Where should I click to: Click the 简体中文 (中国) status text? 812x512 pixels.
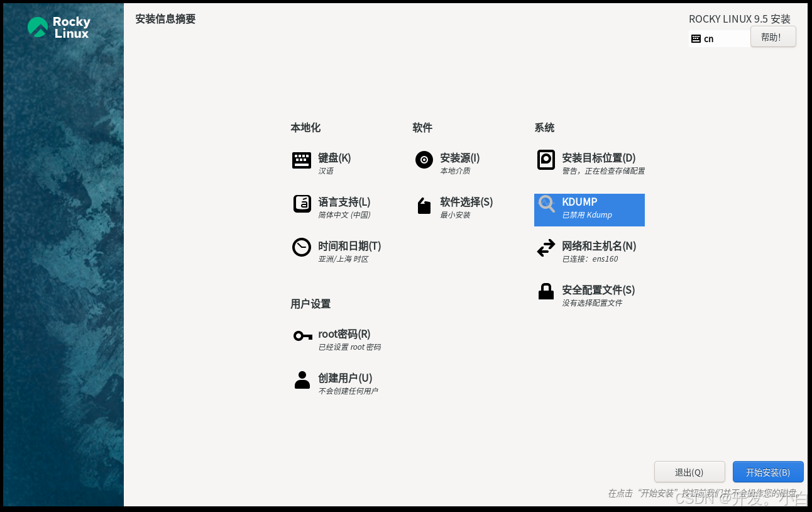pos(344,215)
